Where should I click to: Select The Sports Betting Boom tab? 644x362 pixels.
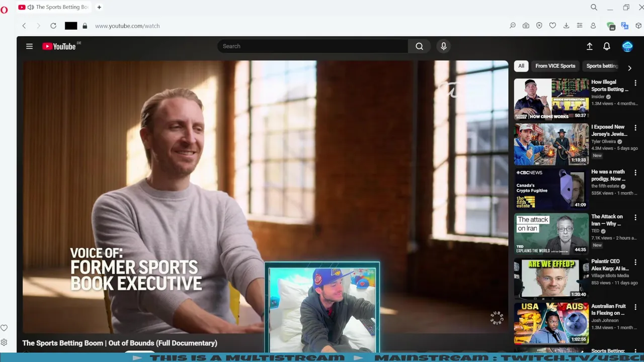tap(53, 7)
